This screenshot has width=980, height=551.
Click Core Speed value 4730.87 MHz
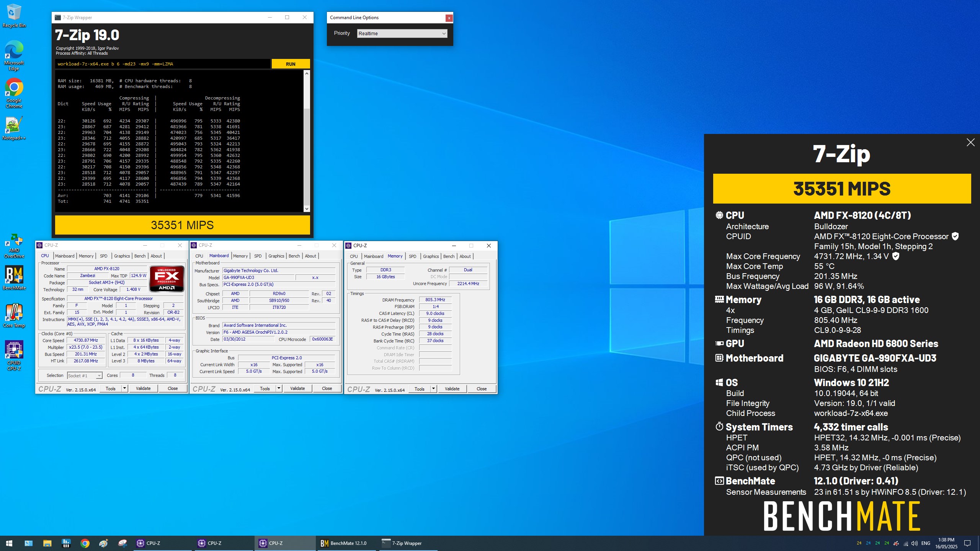coord(86,340)
